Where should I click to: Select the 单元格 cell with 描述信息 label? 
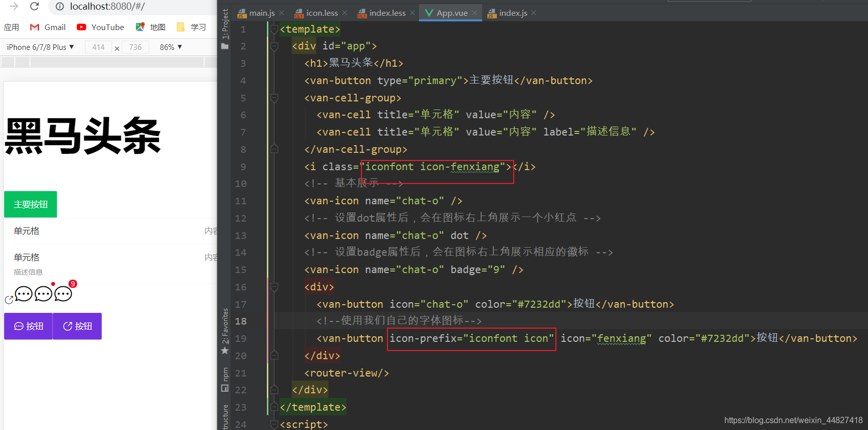111,263
